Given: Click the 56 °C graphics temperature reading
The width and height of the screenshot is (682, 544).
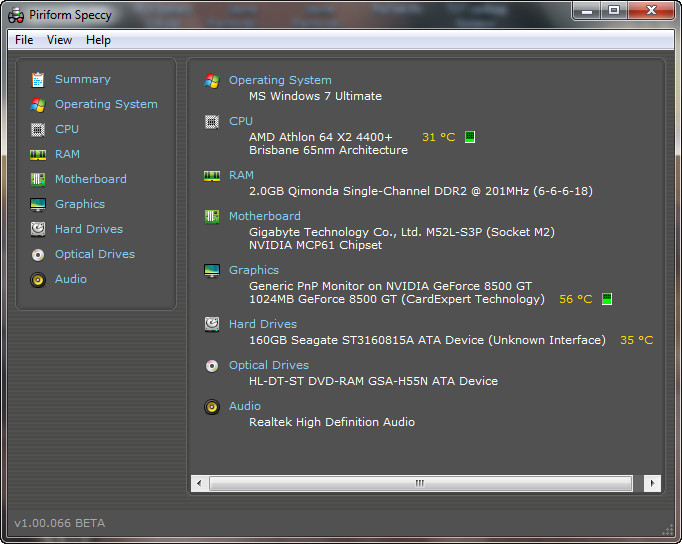Looking at the screenshot, I should click(x=575, y=299).
